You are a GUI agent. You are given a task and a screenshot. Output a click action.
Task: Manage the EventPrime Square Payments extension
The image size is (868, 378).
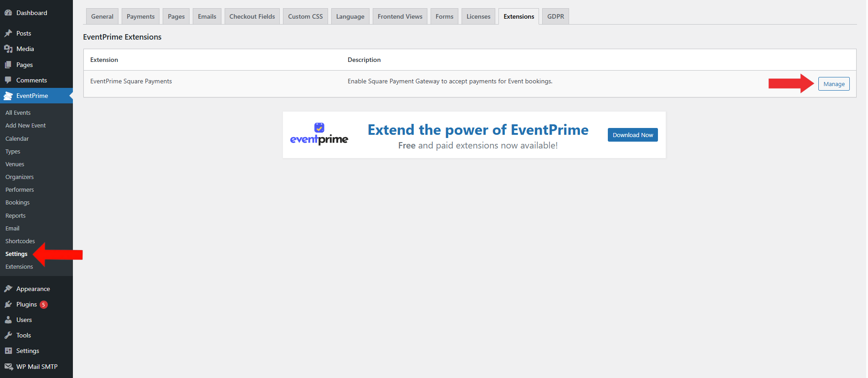click(833, 84)
